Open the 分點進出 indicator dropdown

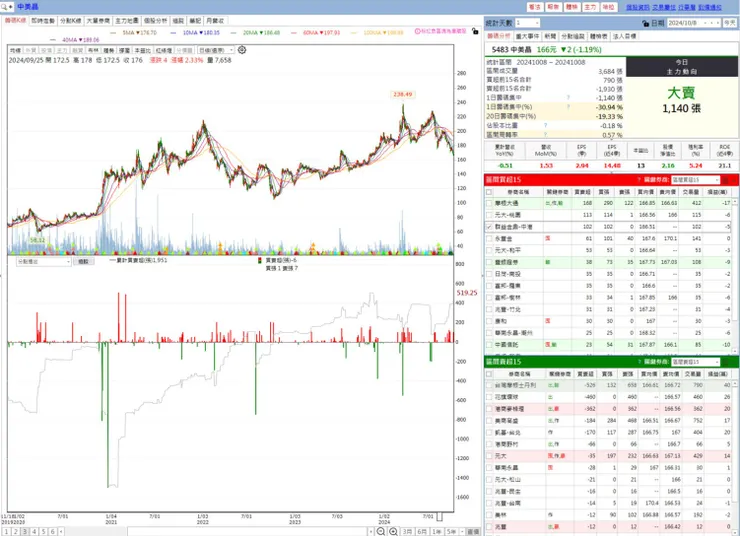[43, 261]
